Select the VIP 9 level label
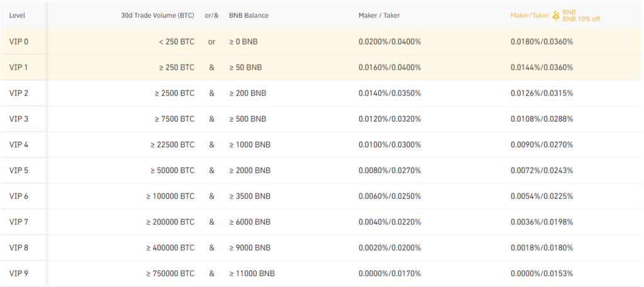The width and height of the screenshot is (644, 287). pyautogui.click(x=19, y=274)
